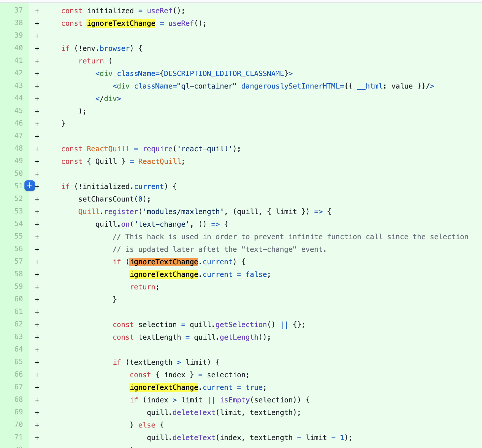482x448 pixels.
Task: Click the highlighted ignoreTextChange on line 67
Action: [x=164, y=387]
